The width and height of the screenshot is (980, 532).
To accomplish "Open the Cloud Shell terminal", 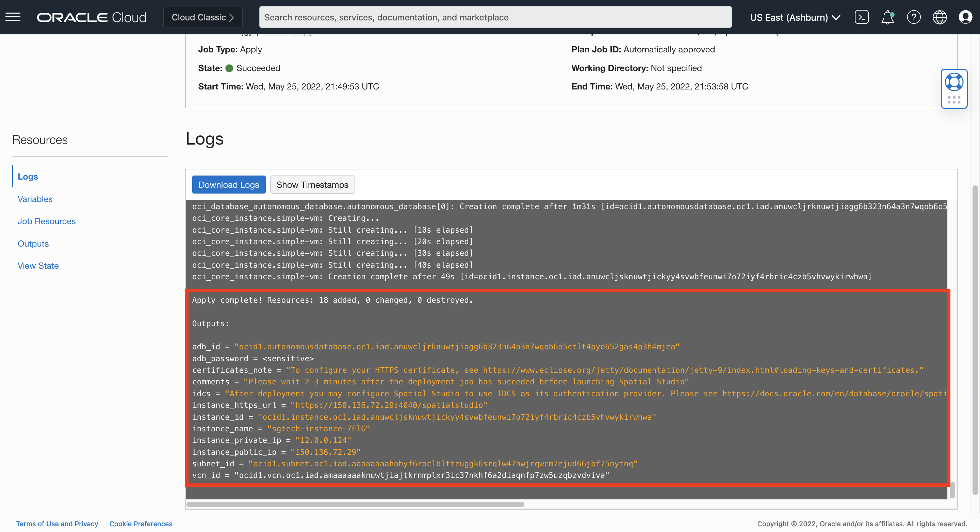I will [862, 17].
